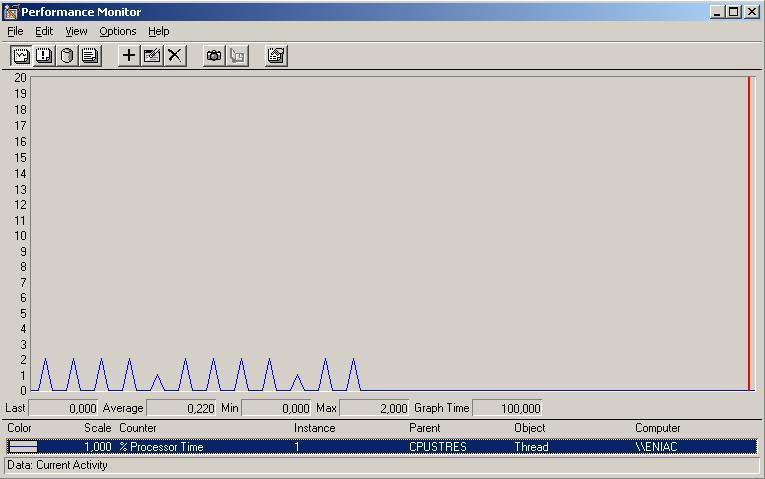Edit the selected counter's chart line
This screenshot has width=765, height=479.
click(152, 56)
